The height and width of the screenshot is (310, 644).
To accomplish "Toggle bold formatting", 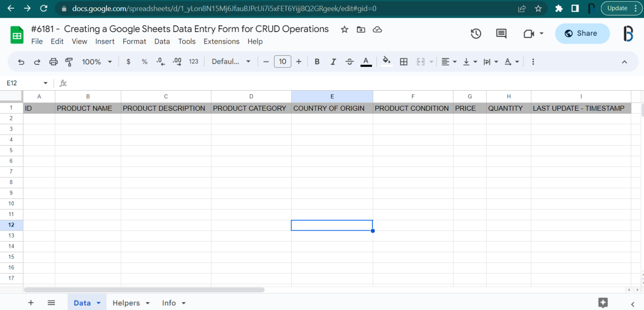I will (x=317, y=62).
